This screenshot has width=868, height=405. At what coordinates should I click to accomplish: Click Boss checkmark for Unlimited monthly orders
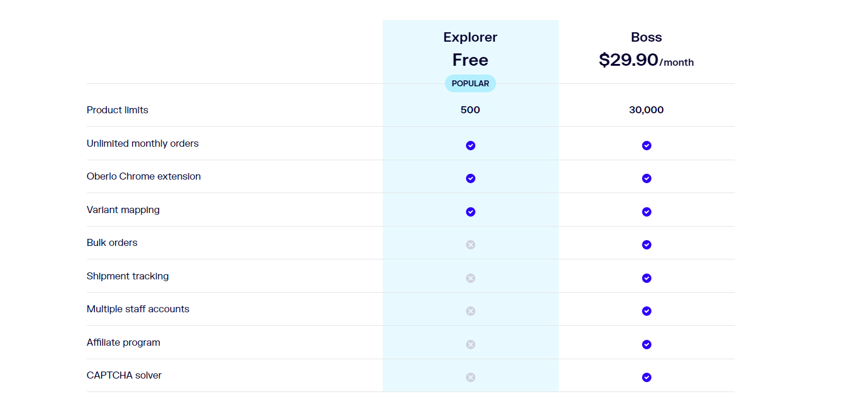pyautogui.click(x=647, y=146)
